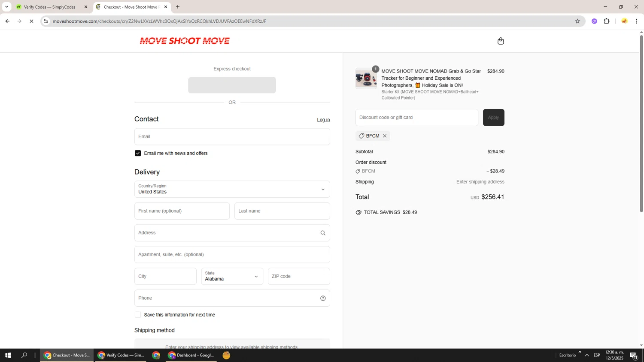Switch to Verify Codes taskbar window
Viewport: 644px width, 362px height.
point(121,355)
